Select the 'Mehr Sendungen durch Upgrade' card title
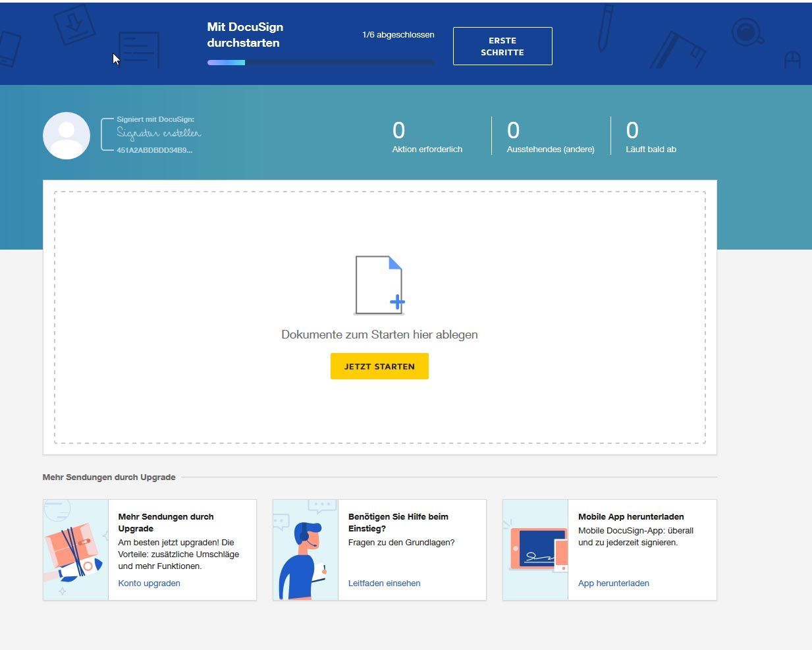 click(x=166, y=522)
